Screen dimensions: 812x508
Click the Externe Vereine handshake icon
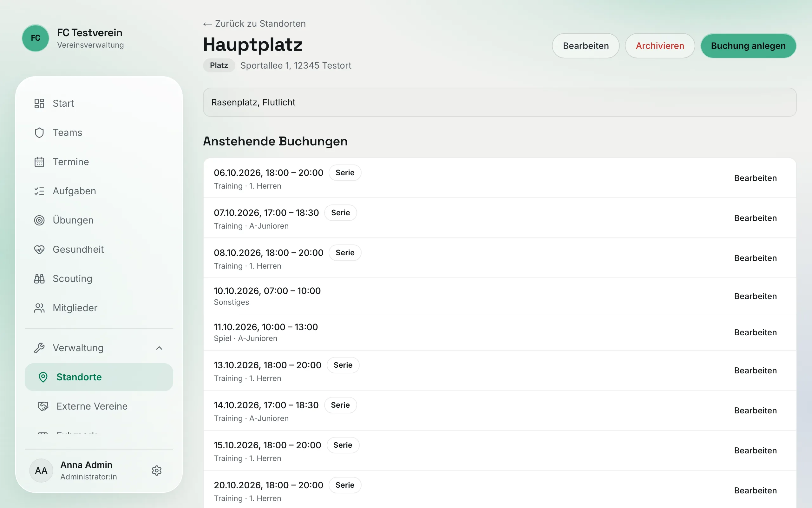[x=43, y=406]
